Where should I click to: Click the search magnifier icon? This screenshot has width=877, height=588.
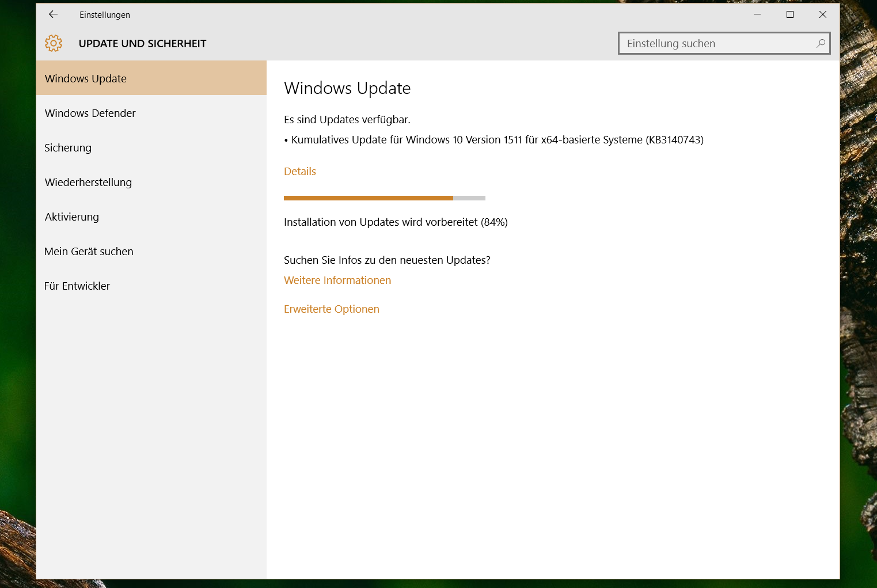821,43
